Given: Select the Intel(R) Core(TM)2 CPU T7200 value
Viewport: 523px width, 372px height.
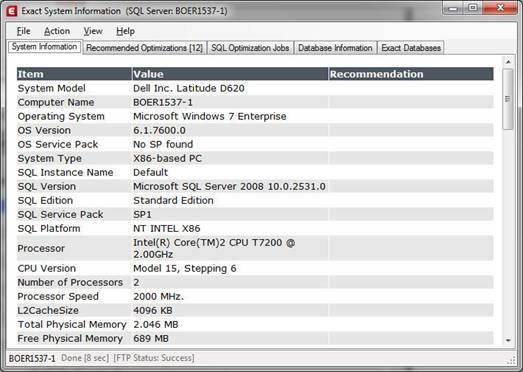Looking at the screenshot, I should coord(214,249).
